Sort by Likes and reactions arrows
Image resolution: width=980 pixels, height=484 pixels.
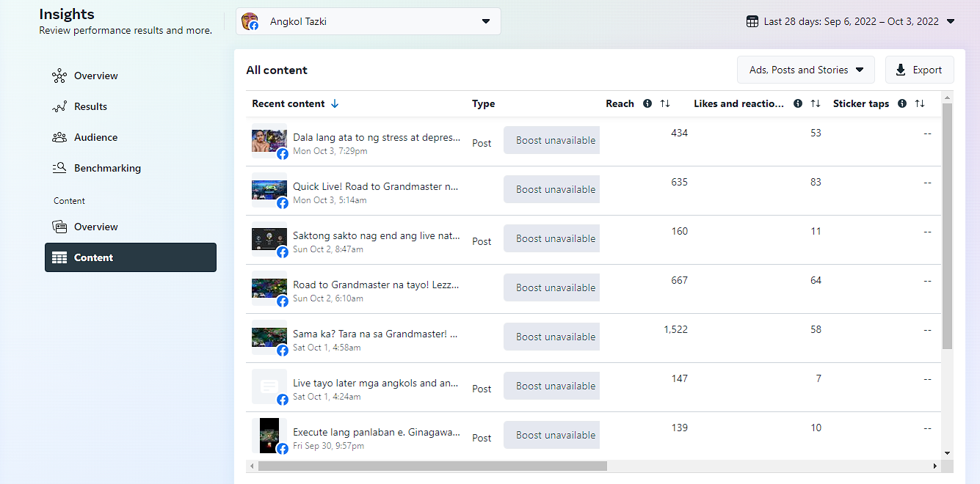(x=816, y=103)
